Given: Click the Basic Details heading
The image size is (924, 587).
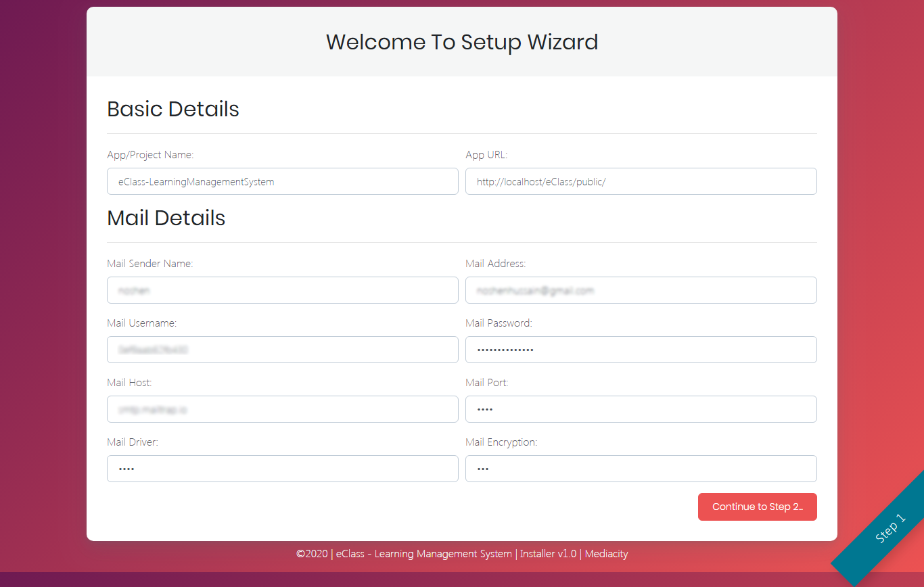Looking at the screenshot, I should pos(173,109).
